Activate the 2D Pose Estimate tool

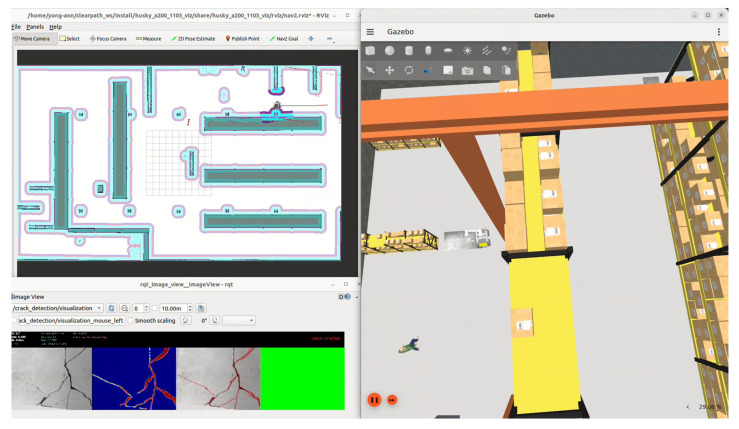(x=193, y=39)
